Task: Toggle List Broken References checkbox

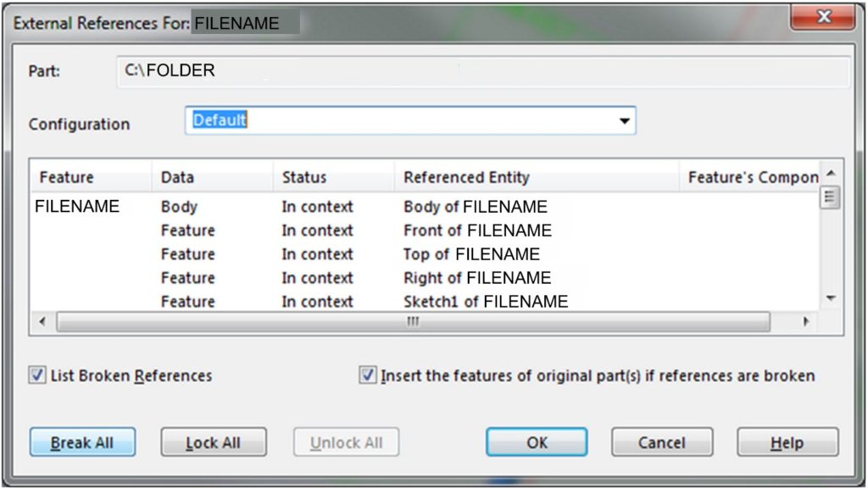Action: (37, 375)
